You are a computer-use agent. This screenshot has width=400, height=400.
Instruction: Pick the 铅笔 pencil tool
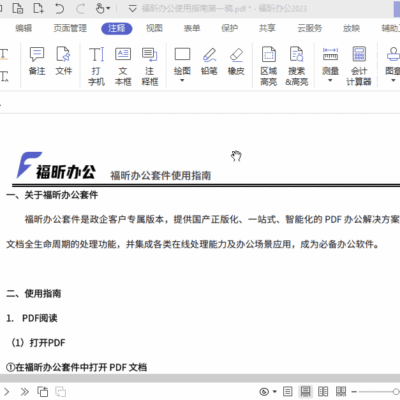(209, 61)
